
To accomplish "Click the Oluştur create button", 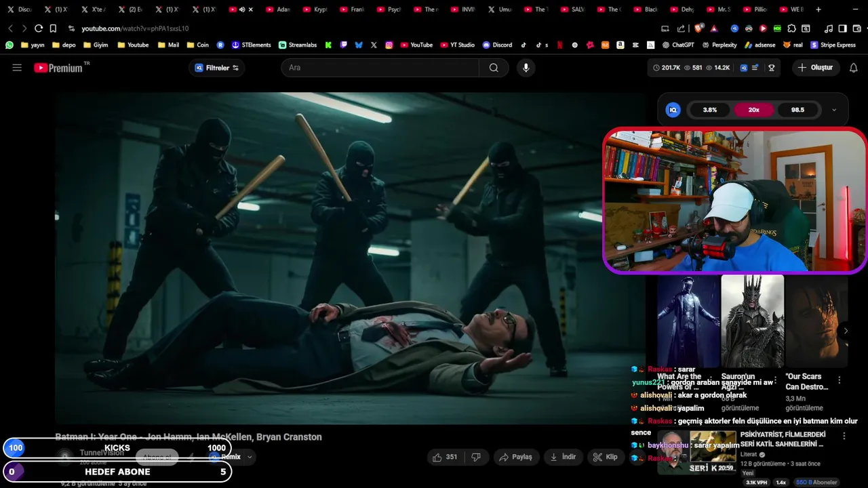I will (816, 68).
